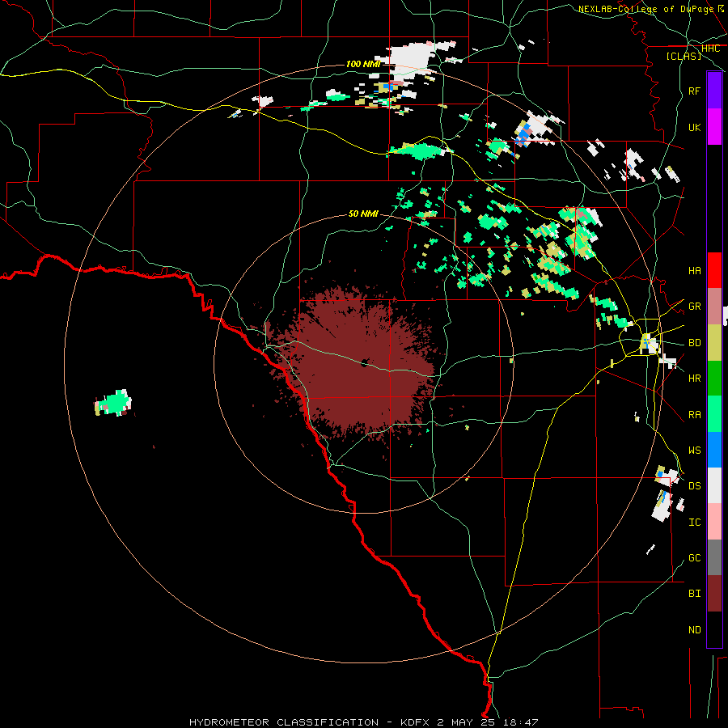
Task: Click the radar site center dot
Action: pyautogui.click(x=364, y=363)
